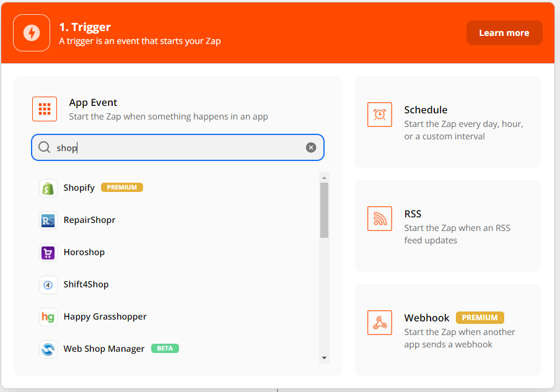560x392 pixels.
Task: Choose Web Shop Manager from the results
Action: coord(104,349)
